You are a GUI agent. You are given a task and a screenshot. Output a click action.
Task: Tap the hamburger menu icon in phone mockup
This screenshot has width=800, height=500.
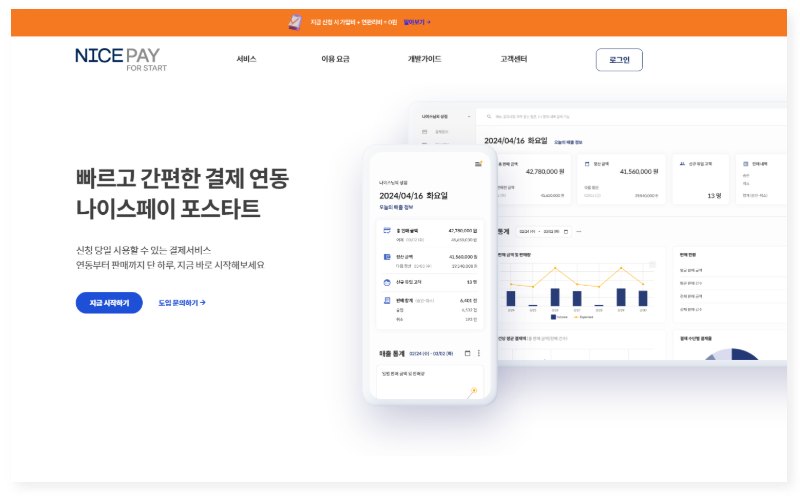pyautogui.click(x=478, y=164)
